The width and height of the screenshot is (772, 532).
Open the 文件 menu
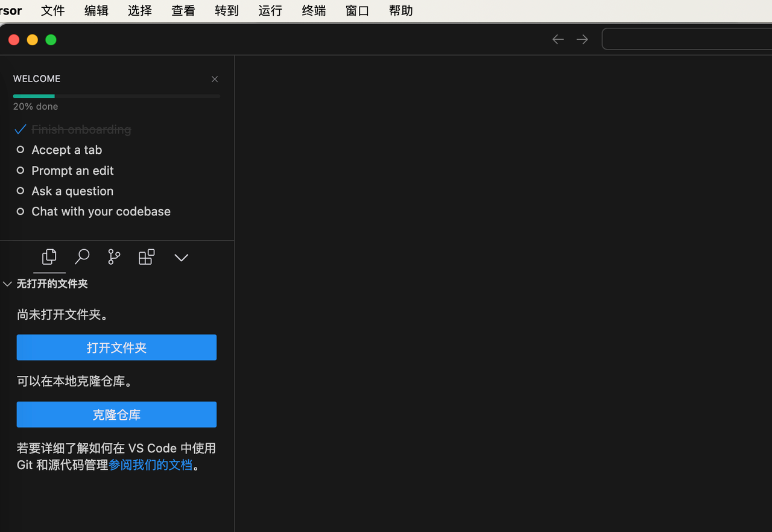(x=52, y=10)
